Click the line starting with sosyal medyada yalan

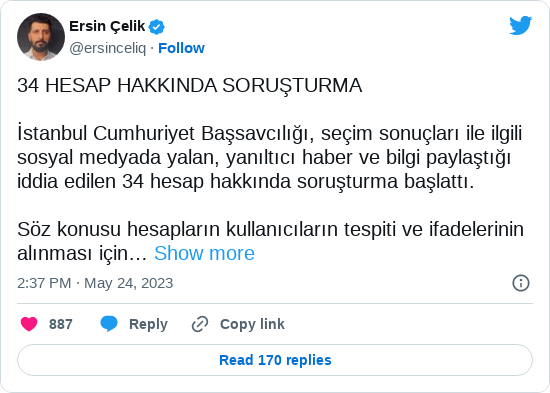click(264, 158)
